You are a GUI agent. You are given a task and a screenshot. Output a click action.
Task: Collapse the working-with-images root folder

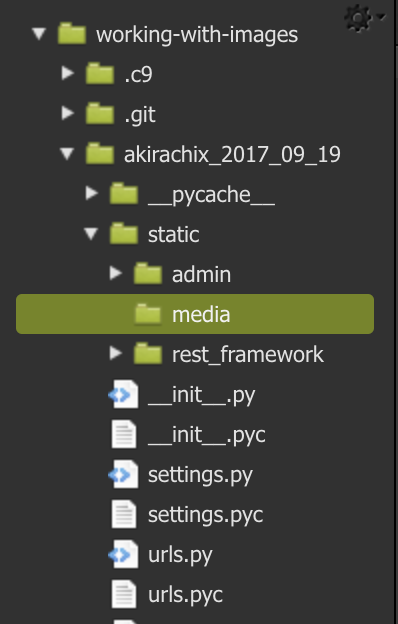coord(39,34)
